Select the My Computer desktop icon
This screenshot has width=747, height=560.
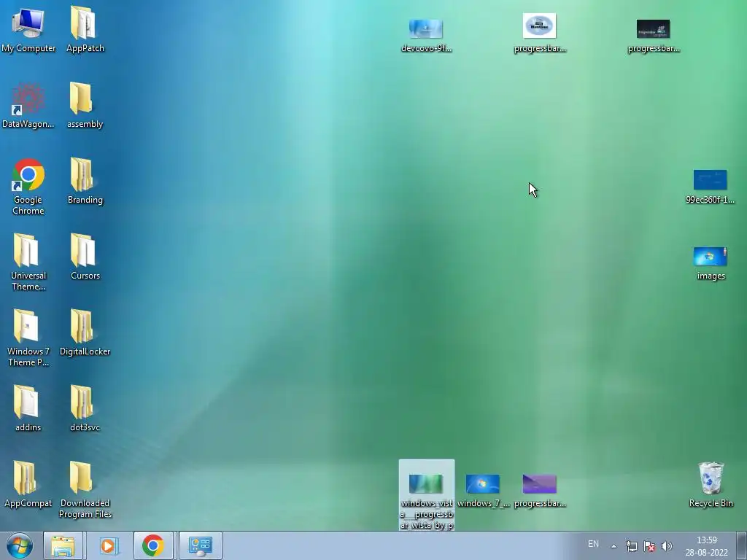coord(28,29)
